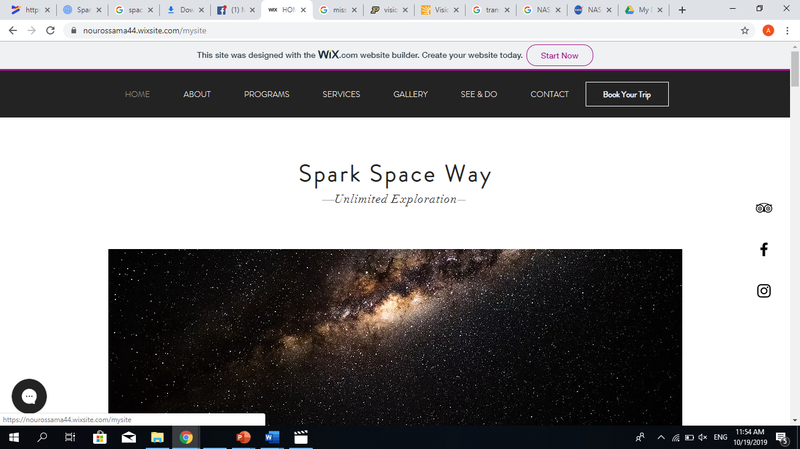This screenshot has height=449, width=800.
Task: Open the battery tray icon
Action: [x=689, y=437]
